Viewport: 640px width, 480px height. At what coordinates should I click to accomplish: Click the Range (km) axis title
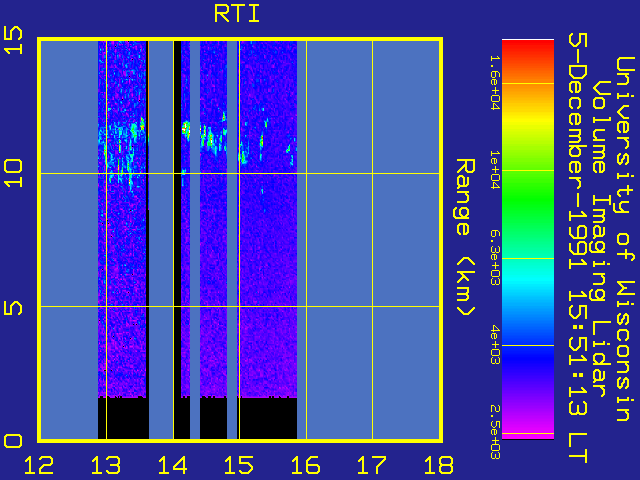point(465,238)
